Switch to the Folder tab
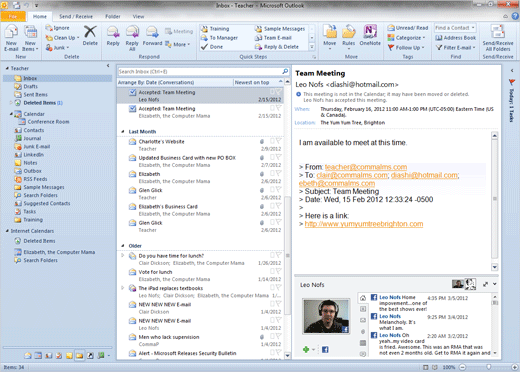The image size is (520, 372). coord(113,16)
